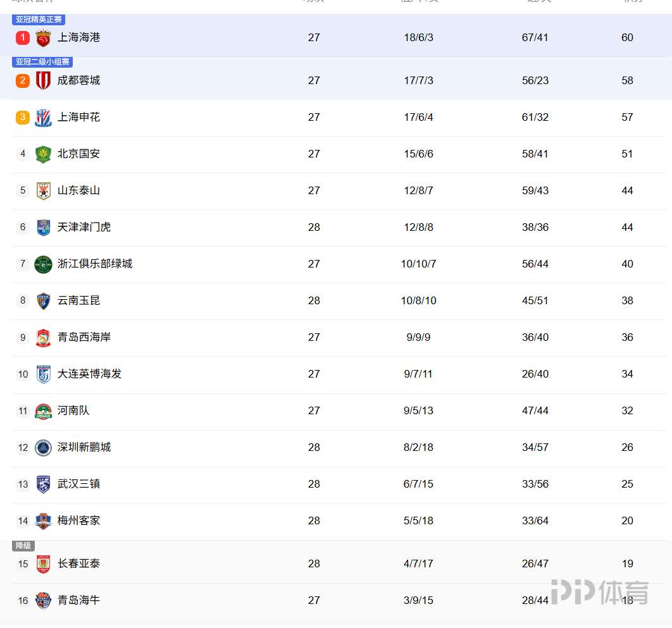Click the Chengdu Rongcheng (成都蓉城) team crest
The width and height of the screenshot is (672, 628).
pyautogui.click(x=43, y=81)
